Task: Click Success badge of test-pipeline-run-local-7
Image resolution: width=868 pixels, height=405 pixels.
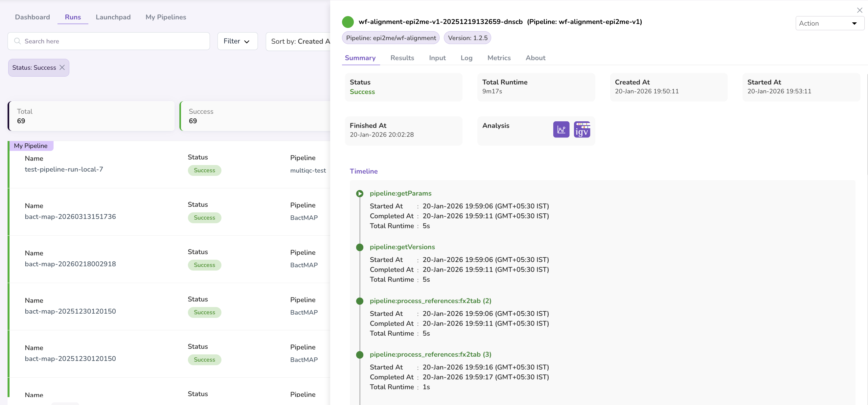Action: 205,170
